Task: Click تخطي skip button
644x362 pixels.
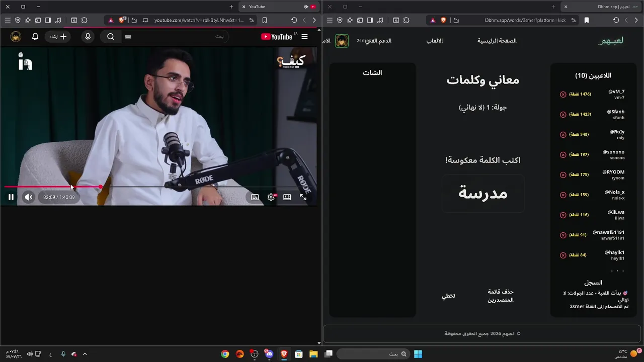Action: [x=449, y=296]
